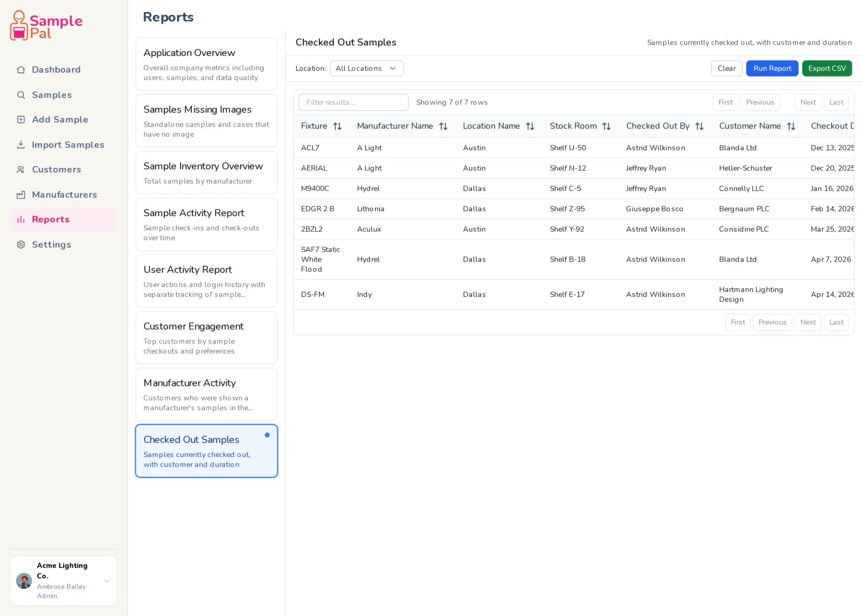Toggle sort on Stock Room column
The height and width of the screenshot is (616, 862).
coord(607,126)
